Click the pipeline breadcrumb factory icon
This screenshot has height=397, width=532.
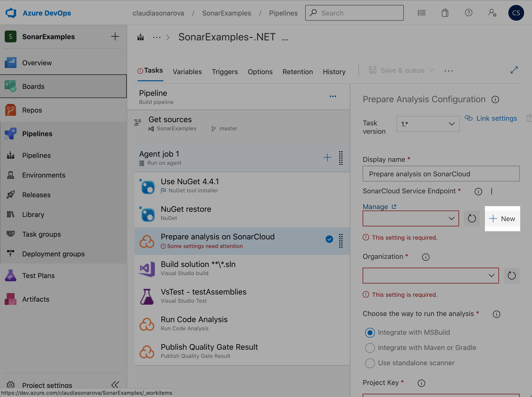click(141, 37)
